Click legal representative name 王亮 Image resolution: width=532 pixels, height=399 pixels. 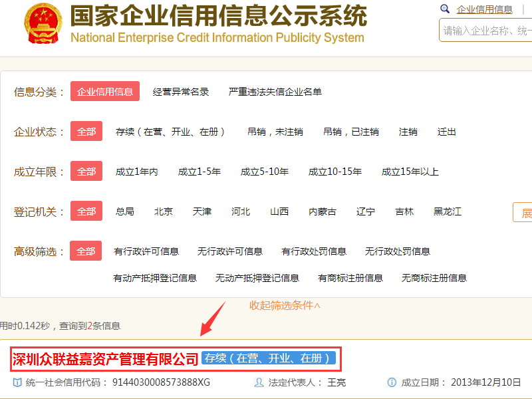(336, 382)
